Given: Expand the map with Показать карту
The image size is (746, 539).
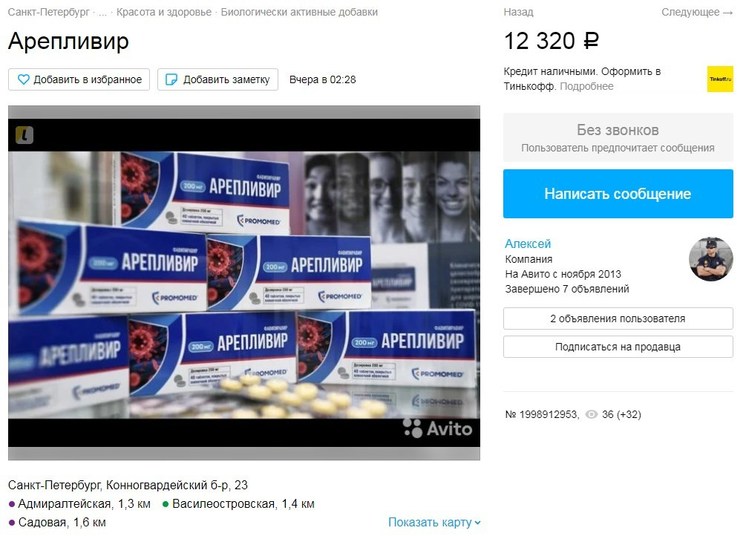Looking at the screenshot, I should coord(434,522).
